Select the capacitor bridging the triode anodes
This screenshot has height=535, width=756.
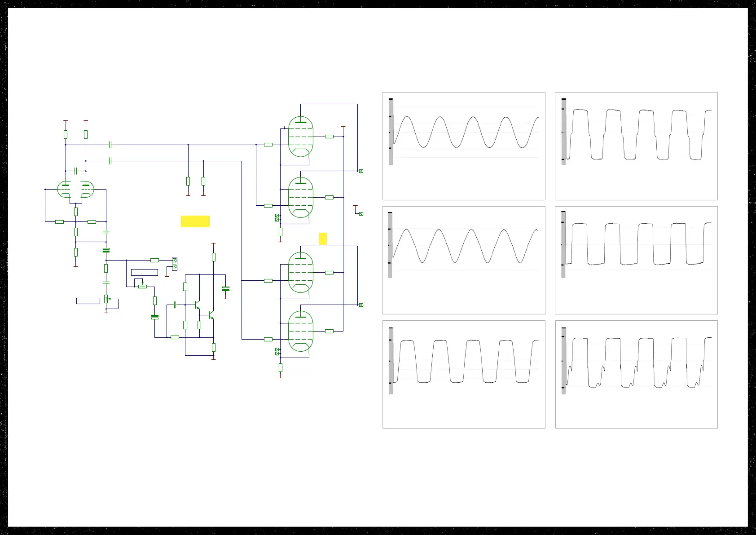pyautogui.click(x=76, y=171)
